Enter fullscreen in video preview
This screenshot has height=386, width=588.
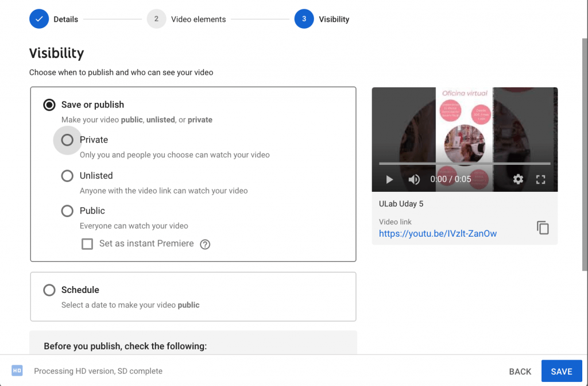click(x=540, y=179)
